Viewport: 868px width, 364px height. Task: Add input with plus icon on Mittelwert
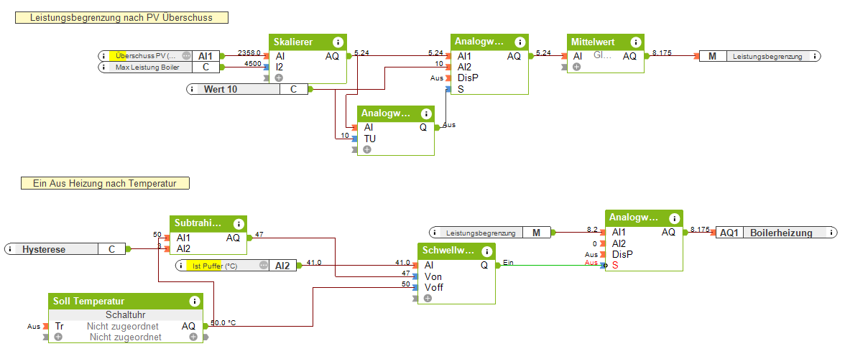click(x=576, y=67)
